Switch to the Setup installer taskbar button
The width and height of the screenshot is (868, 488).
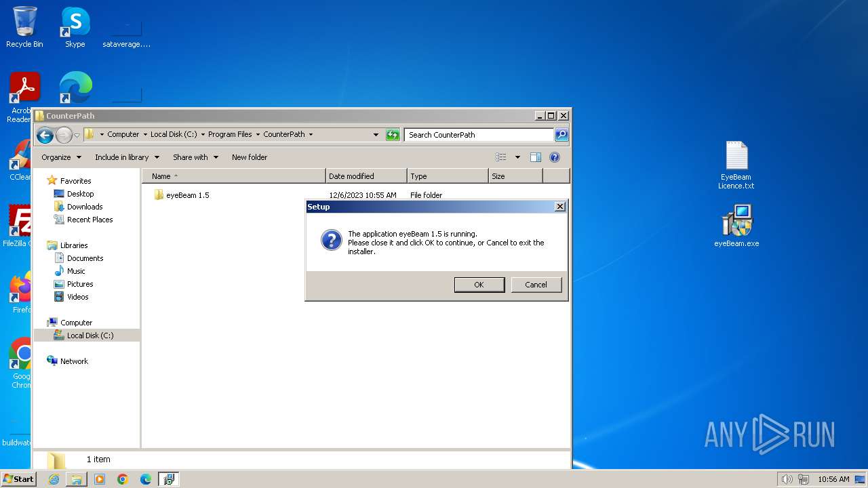tap(169, 479)
